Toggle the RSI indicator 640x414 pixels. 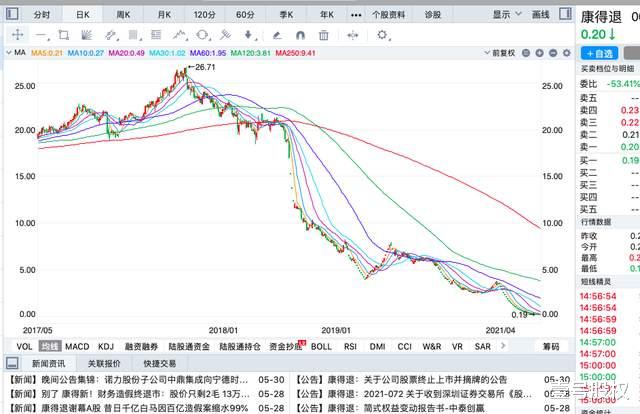coord(350,346)
